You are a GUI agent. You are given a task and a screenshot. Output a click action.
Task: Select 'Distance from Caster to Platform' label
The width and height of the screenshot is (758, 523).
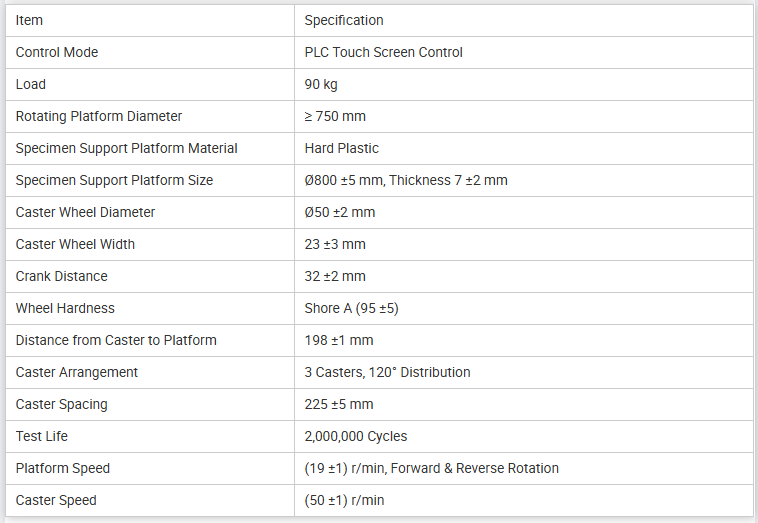(116, 340)
